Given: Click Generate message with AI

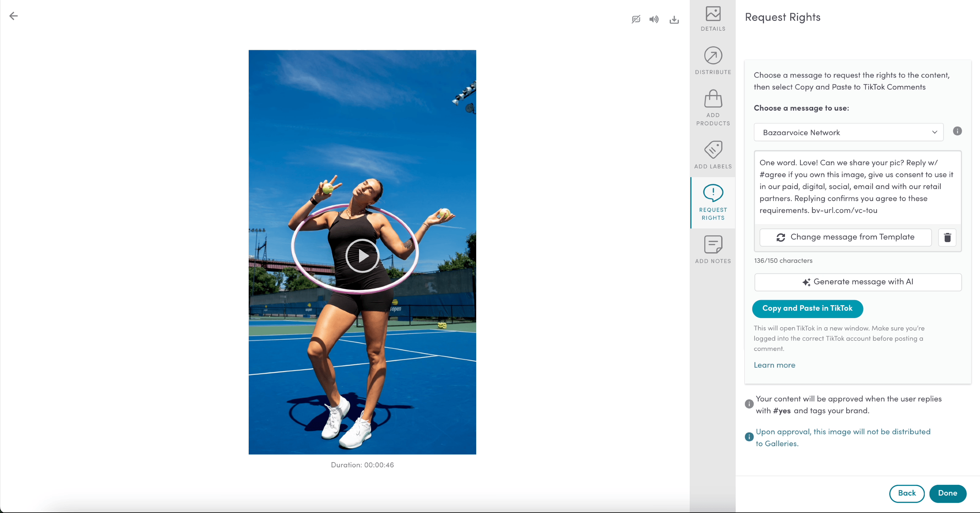Looking at the screenshot, I should 857,282.
